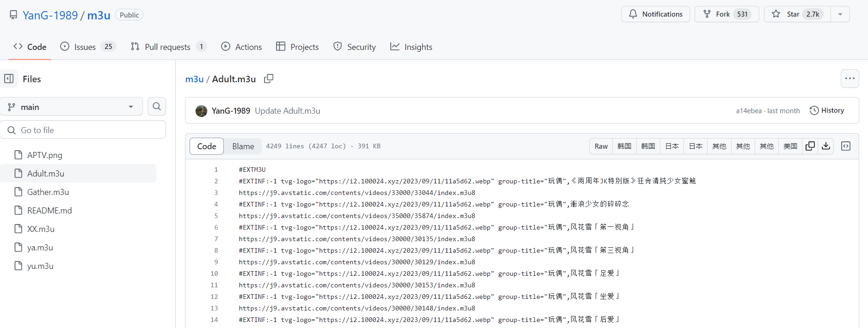This screenshot has width=868, height=328.
Task: Open the YanG-1989 owner link in the header
Action: pos(50,15)
